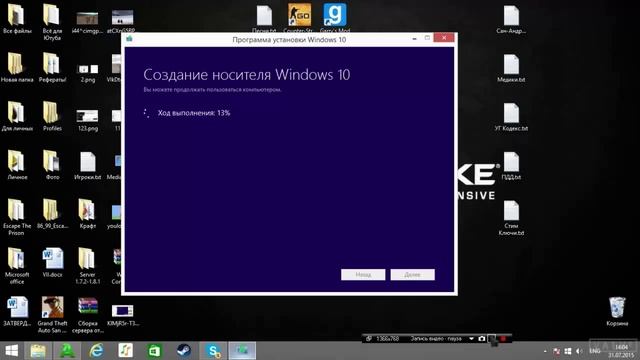Screen dimensions: 640x360
Task: Open Steam from the taskbar
Action: coord(184,351)
